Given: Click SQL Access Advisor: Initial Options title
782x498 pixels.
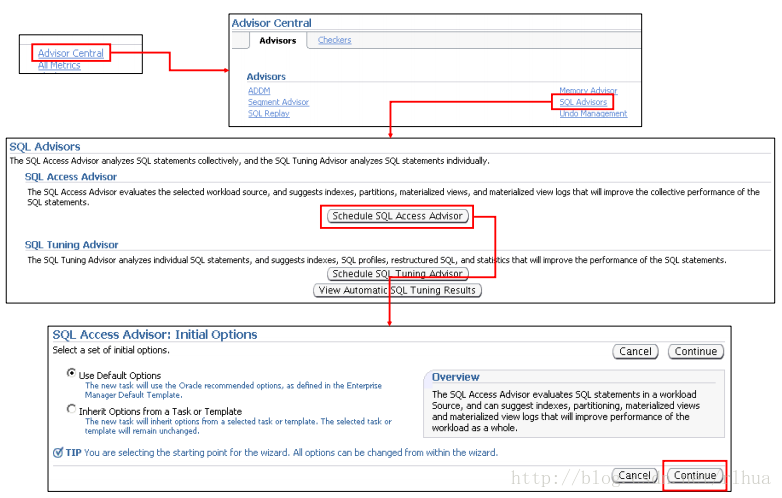Looking at the screenshot, I should tap(155, 334).
